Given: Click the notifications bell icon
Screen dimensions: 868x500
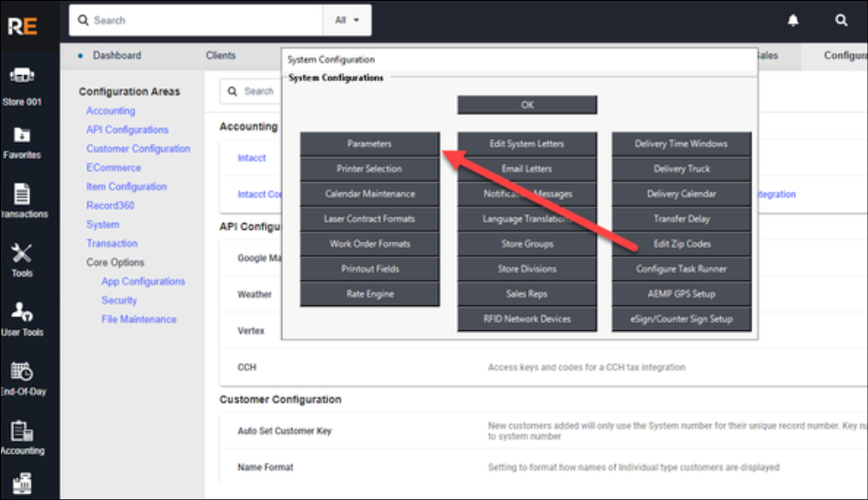Looking at the screenshot, I should click(x=793, y=20).
